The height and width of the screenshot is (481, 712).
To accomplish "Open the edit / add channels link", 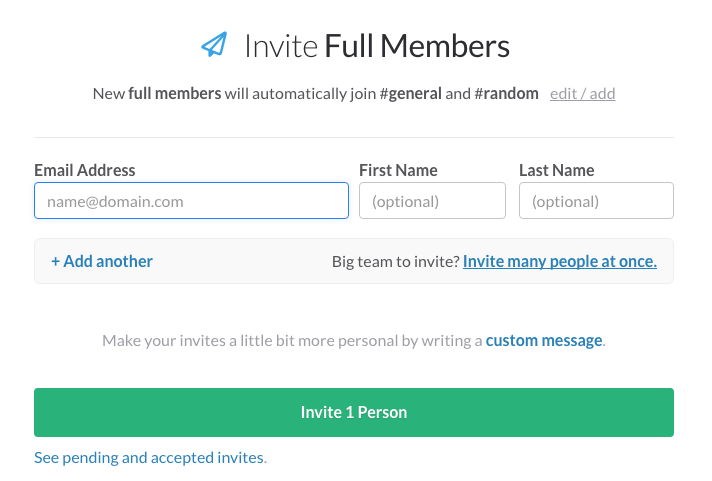I will click(583, 94).
